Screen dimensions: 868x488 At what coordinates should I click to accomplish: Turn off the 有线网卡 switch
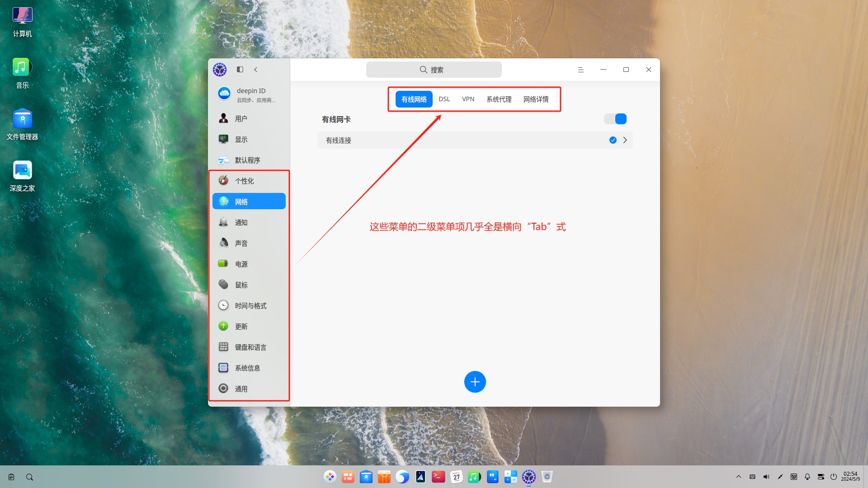tap(615, 119)
